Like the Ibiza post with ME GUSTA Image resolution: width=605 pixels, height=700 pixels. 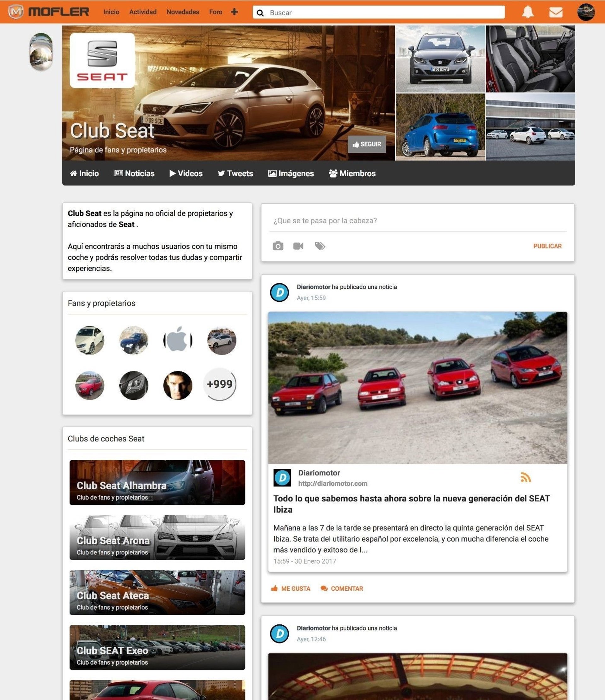291,589
